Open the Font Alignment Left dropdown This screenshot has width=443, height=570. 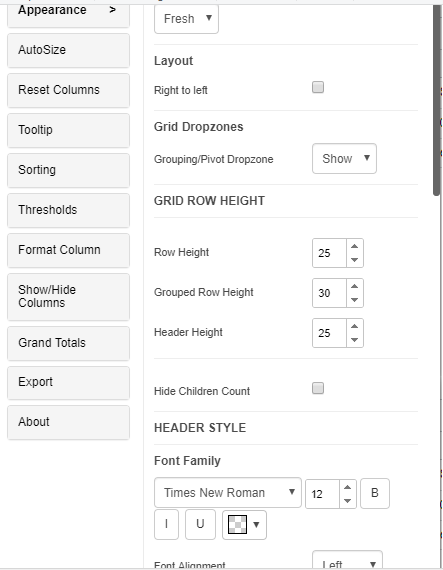347,562
